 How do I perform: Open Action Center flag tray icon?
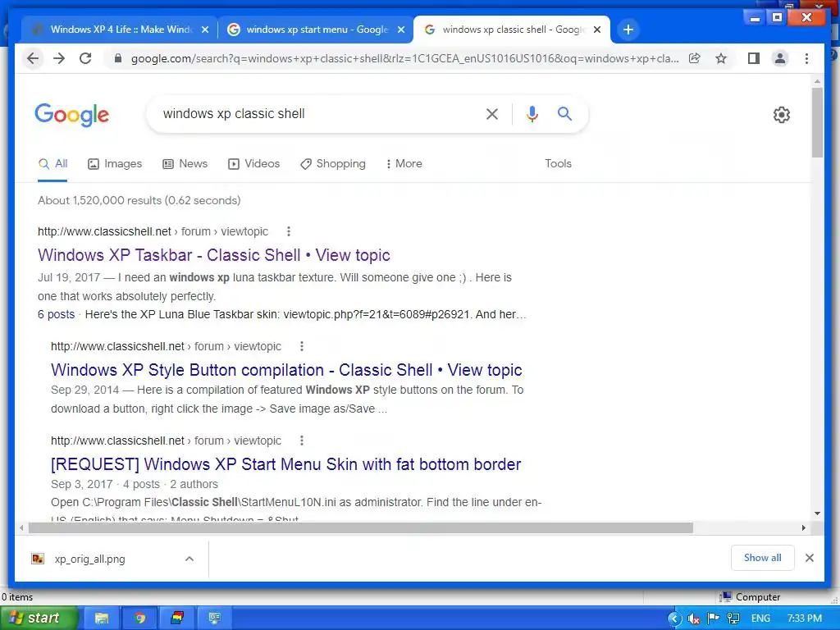click(713, 619)
